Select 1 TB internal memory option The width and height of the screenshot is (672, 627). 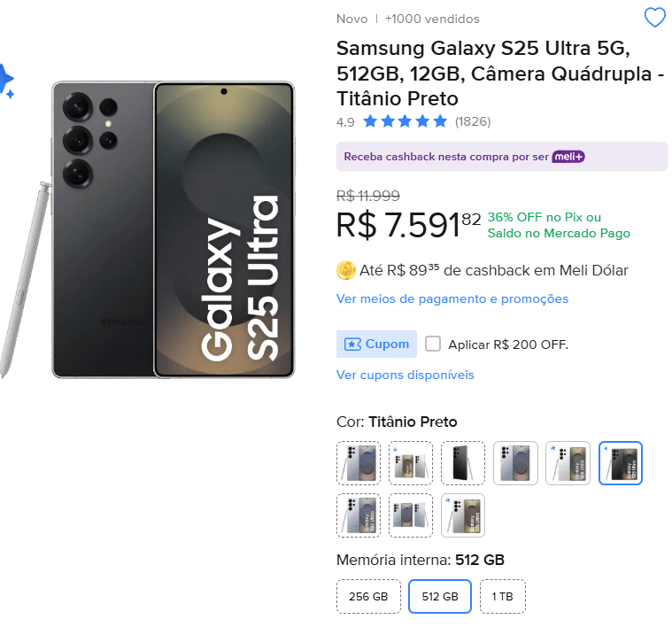pos(502,597)
